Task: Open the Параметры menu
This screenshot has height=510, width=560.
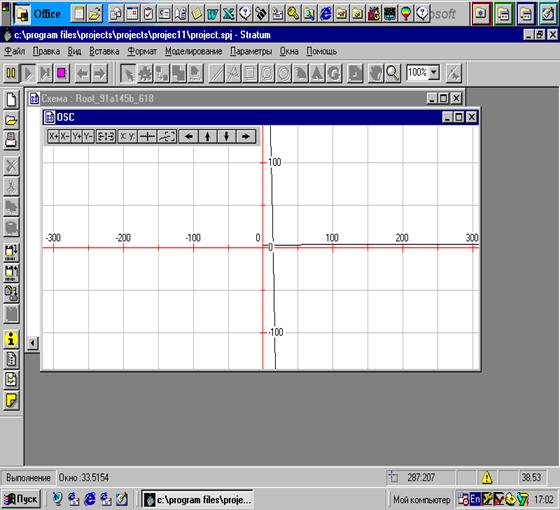Action: click(x=251, y=51)
